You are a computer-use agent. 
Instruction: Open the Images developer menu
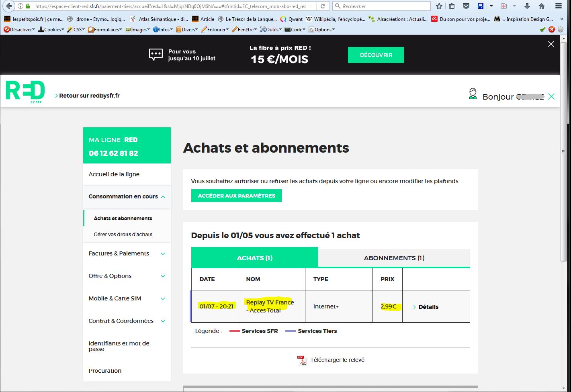pyautogui.click(x=137, y=29)
